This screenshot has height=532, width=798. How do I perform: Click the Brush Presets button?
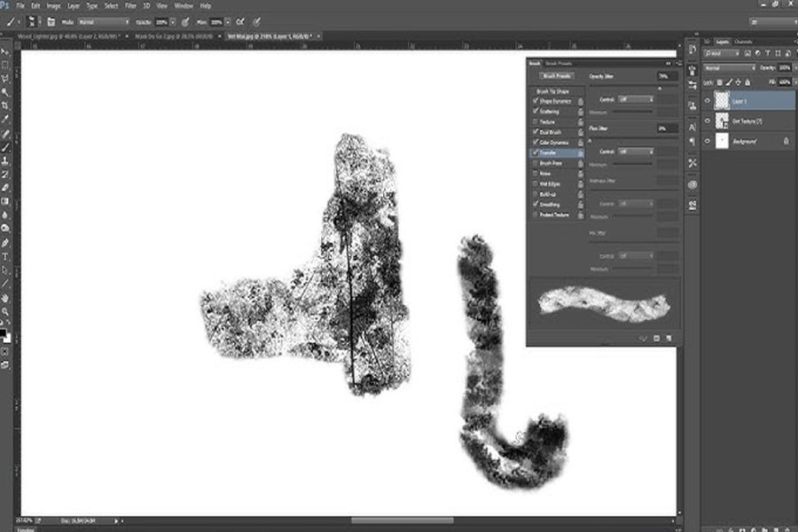pyautogui.click(x=557, y=76)
